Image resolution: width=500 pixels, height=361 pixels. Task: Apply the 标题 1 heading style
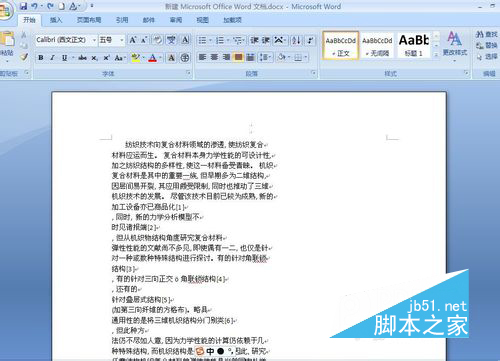tap(414, 46)
